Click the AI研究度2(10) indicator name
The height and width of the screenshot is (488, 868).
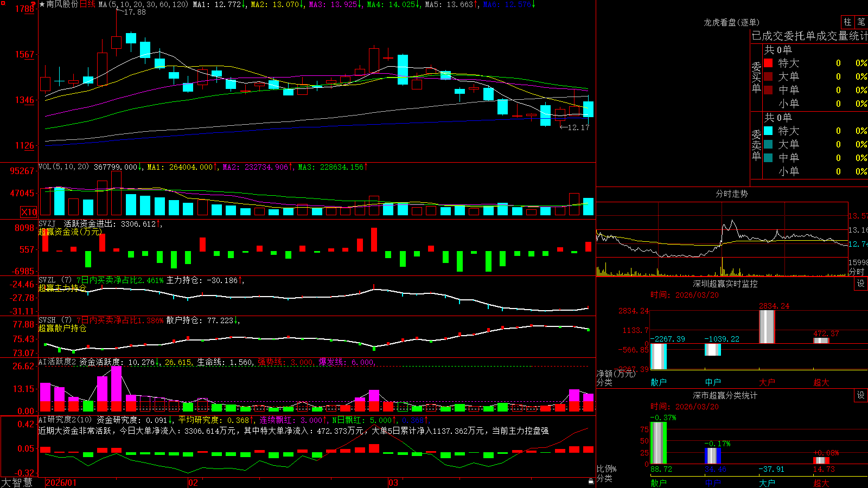(x=65, y=420)
